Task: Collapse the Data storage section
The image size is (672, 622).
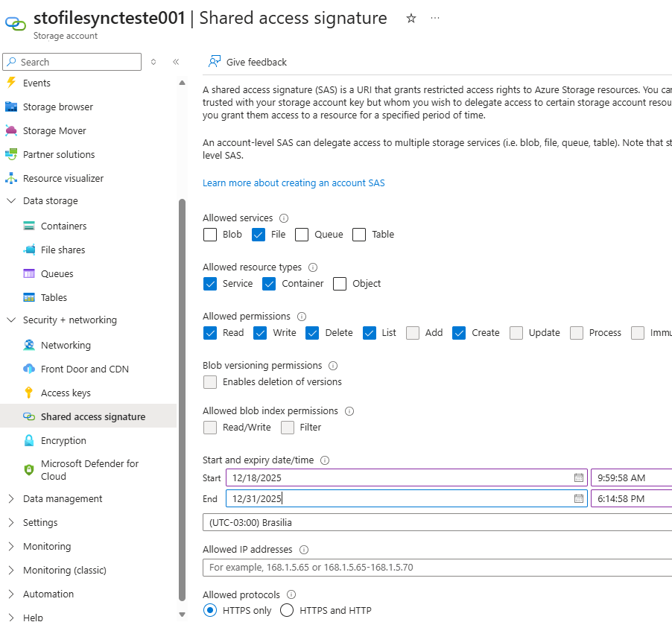Action: (x=11, y=201)
